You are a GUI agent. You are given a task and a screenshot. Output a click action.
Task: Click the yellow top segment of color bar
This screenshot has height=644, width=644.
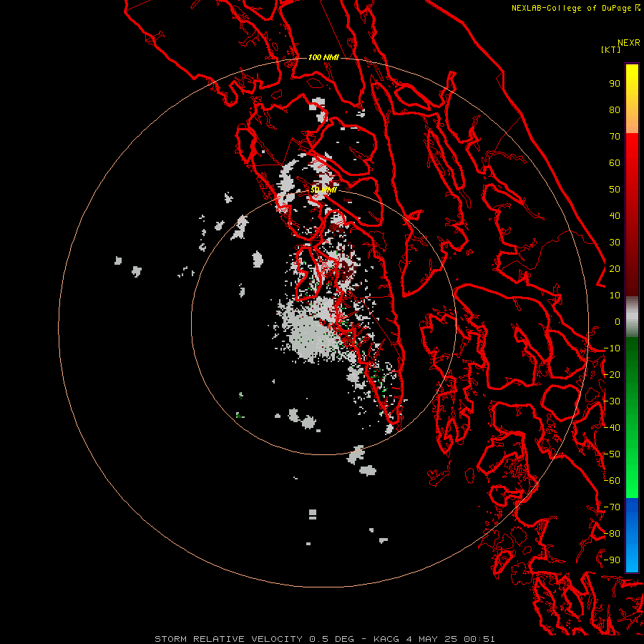point(632,99)
